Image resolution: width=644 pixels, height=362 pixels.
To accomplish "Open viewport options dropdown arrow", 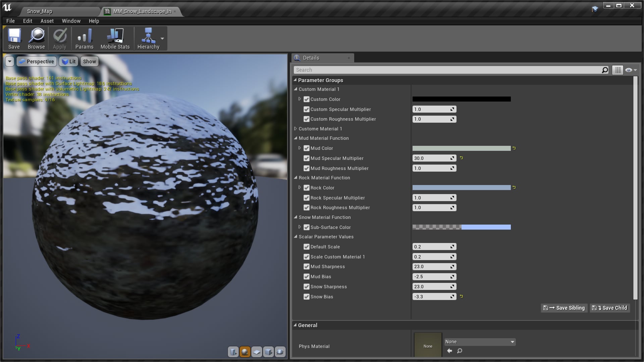I will point(10,61).
